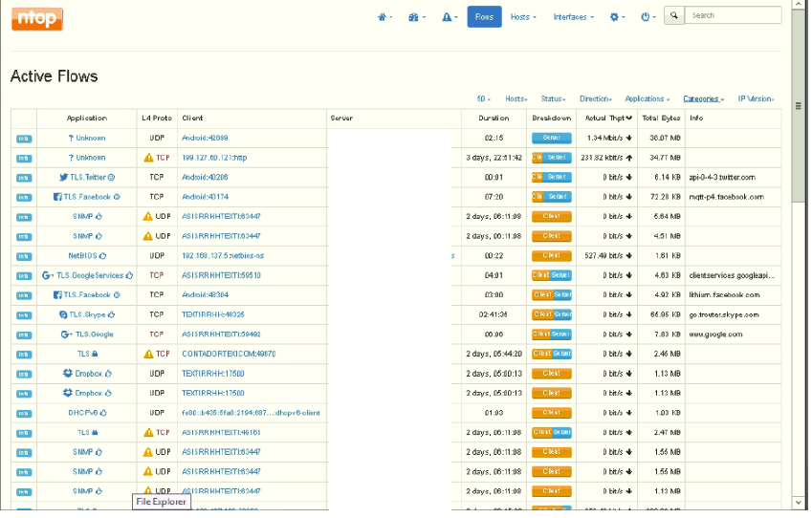Focus the Search input field
This screenshot has width=812, height=518.
pos(733,15)
